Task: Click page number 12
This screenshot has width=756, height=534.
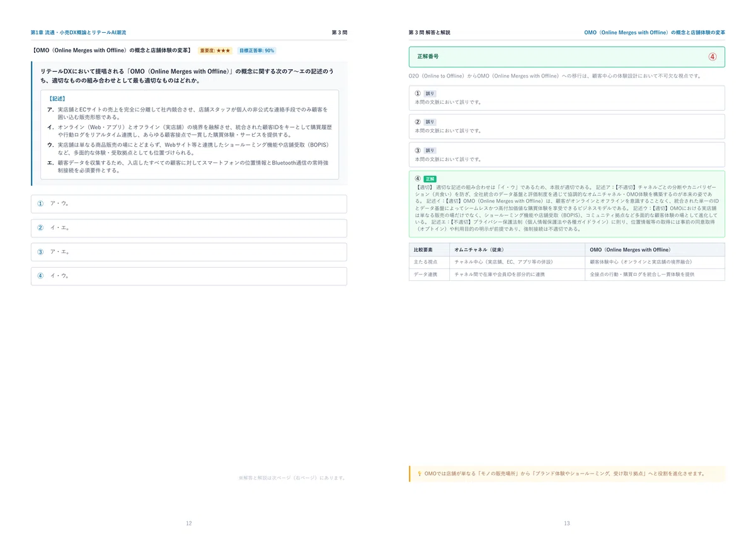Action: (189, 523)
